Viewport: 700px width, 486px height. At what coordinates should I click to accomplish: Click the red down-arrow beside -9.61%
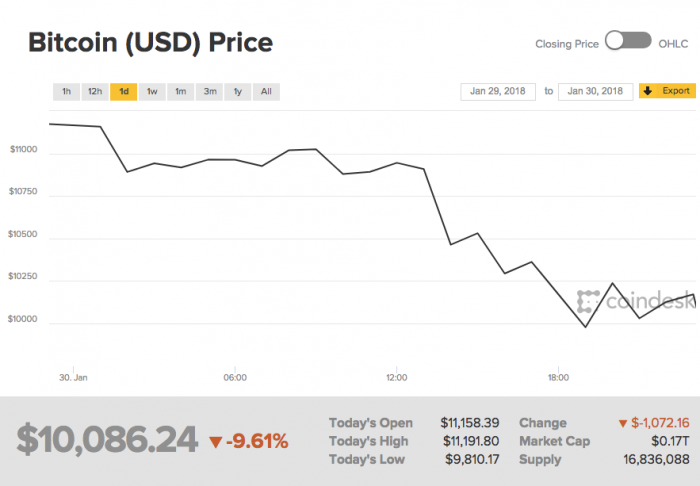[x=217, y=441]
